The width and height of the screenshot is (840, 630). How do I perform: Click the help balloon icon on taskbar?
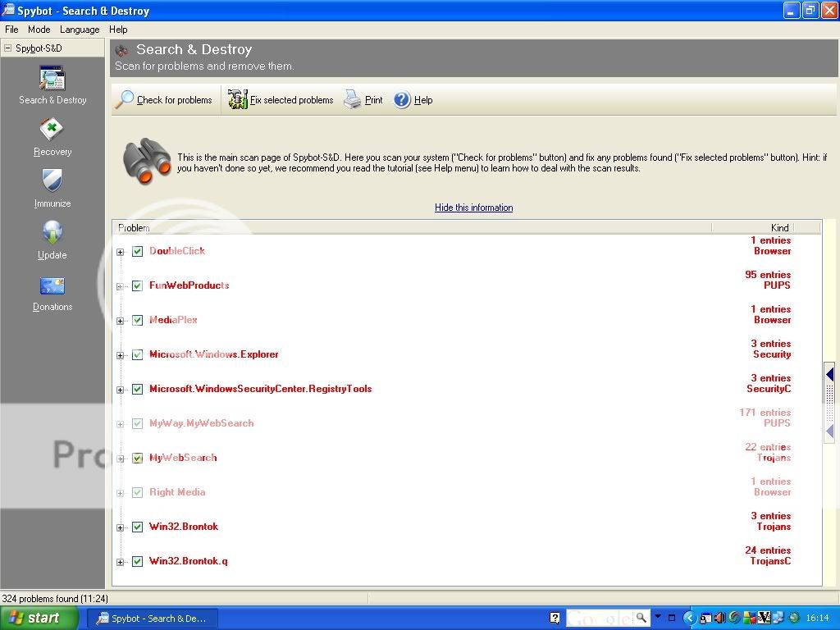(555, 619)
